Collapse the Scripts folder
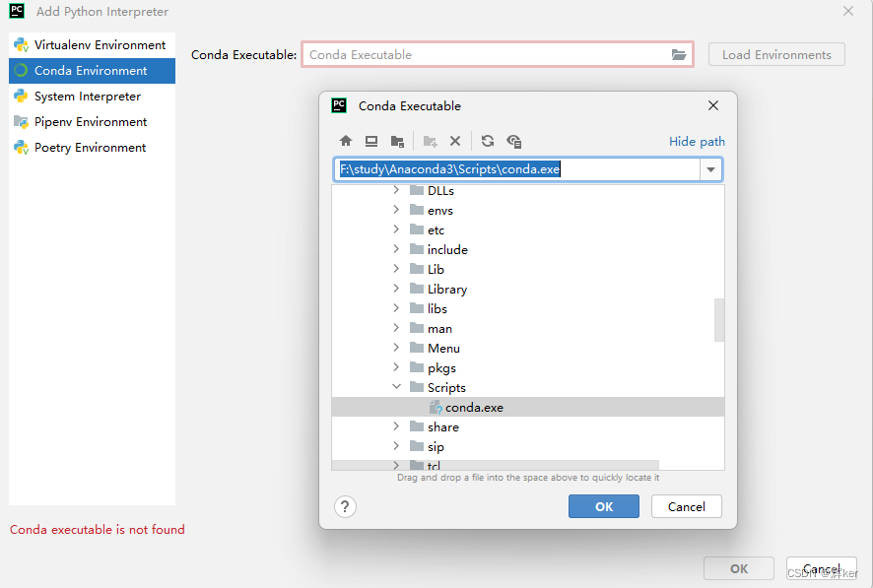Image resolution: width=873 pixels, height=588 pixels. pyautogui.click(x=396, y=387)
